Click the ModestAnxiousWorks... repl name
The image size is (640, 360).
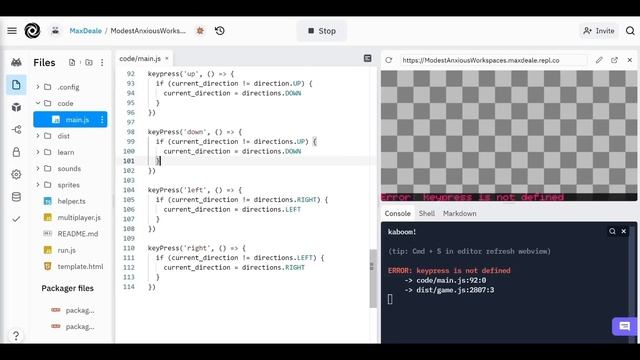(x=148, y=31)
